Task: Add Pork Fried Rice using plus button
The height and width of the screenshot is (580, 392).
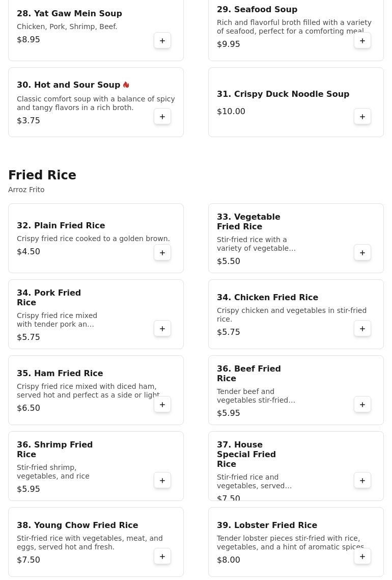Action: 162,329
